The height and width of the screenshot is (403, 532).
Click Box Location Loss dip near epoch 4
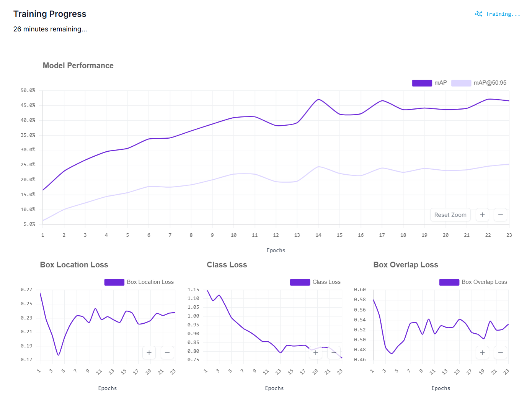(x=59, y=355)
